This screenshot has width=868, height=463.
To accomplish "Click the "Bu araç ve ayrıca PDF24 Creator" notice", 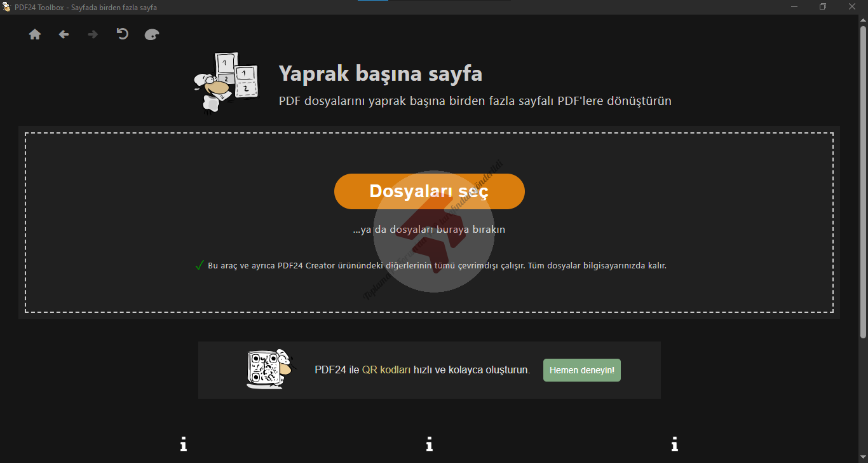I will (x=437, y=265).
